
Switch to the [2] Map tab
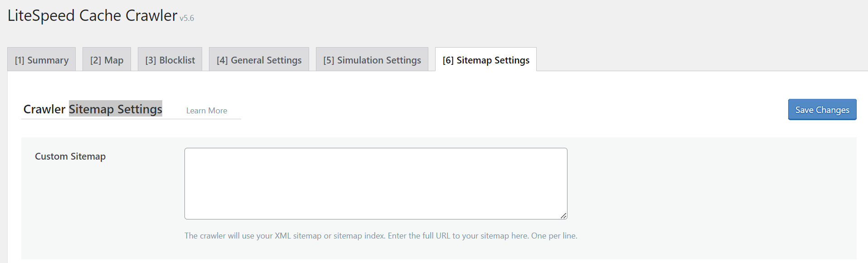(x=107, y=60)
